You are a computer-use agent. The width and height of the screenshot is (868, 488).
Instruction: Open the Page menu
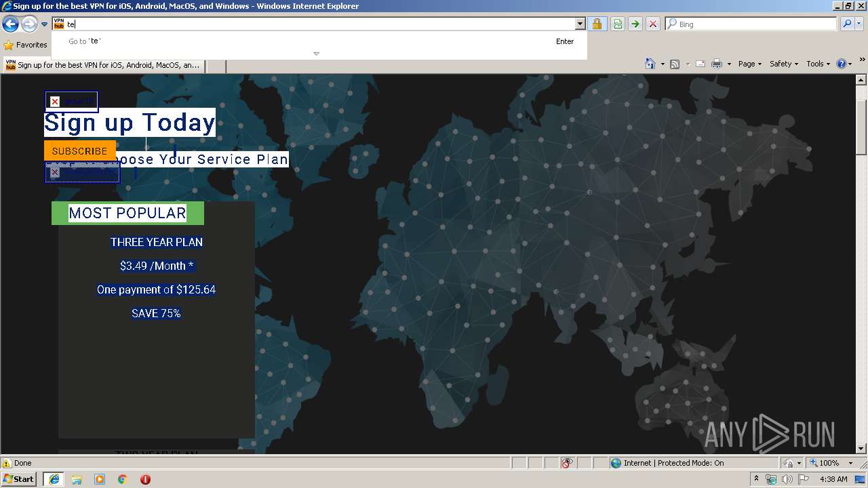pos(749,64)
